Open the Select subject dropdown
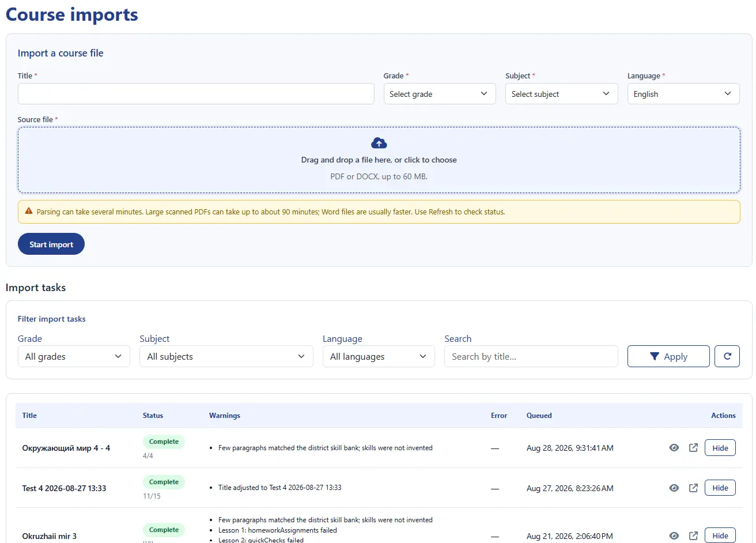 click(562, 94)
